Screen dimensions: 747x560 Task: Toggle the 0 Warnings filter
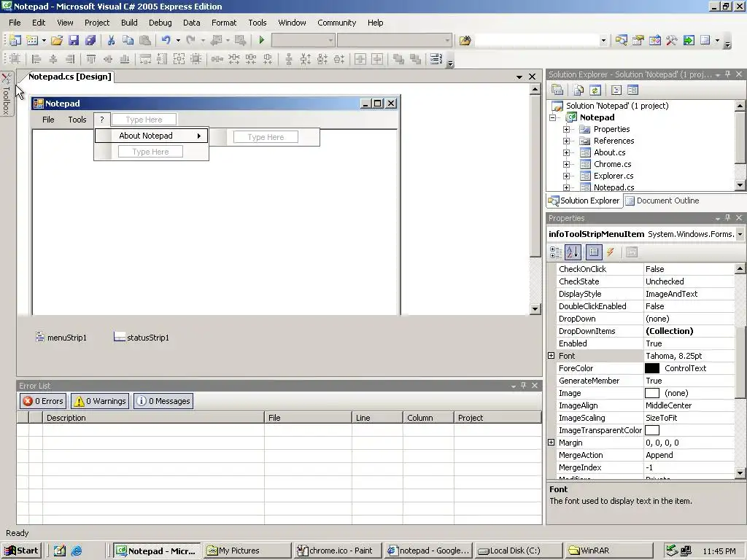click(x=100, y=401)
